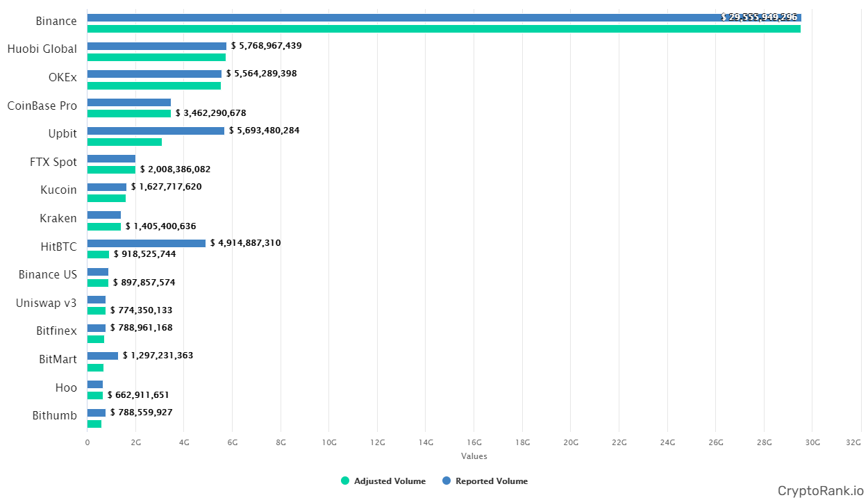Click the $ 662,911,651 data label
Screen dimensions: 868x500
(138, 395)
